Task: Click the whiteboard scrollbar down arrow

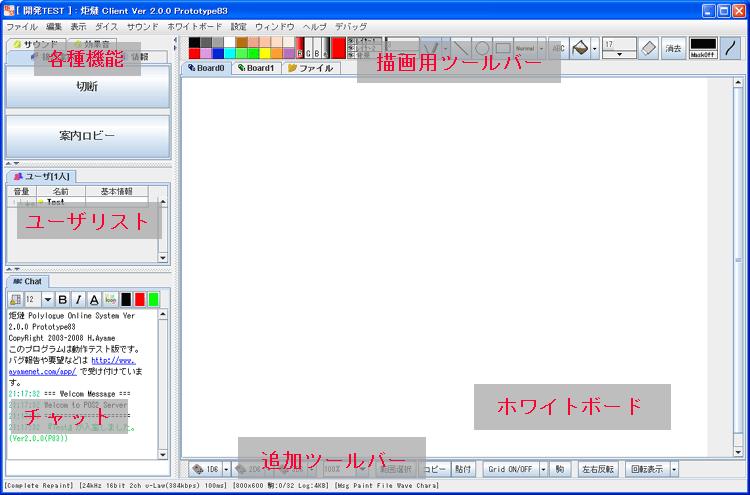Action: point(738,452)
